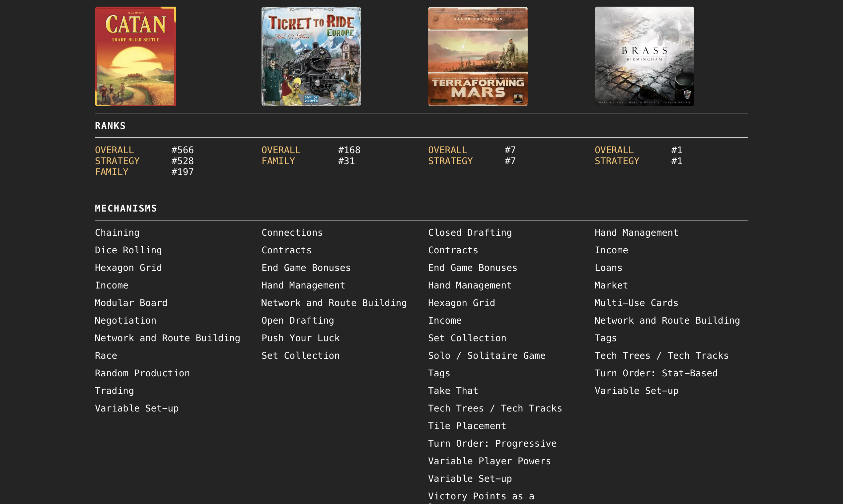Select Hexagon Grid in Catan column
Viewport: 843px width, 504px height.
pyautogui.click(x=128, y=268)
